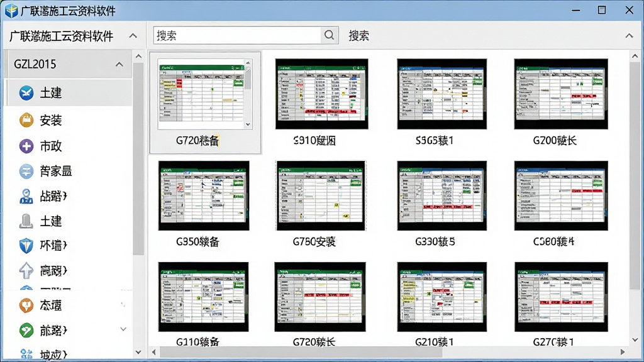Click the light-blue icon in the fourth sidebar row
This screenshot has width=644, height=362.
(26, 171)
